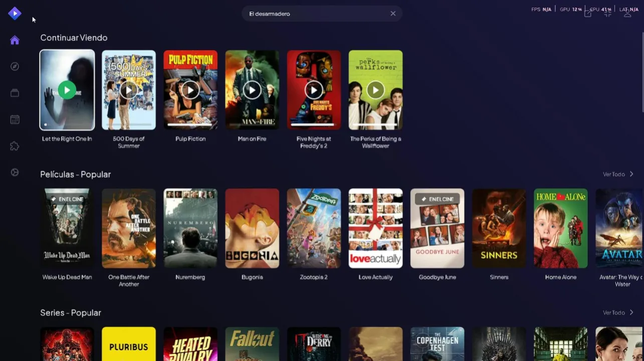Open the Library sidebar icon

coord(15,93)
